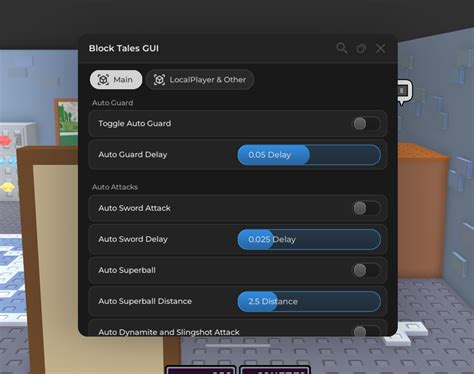Click the chat bubble icon in game

click(x=404, y=91)
